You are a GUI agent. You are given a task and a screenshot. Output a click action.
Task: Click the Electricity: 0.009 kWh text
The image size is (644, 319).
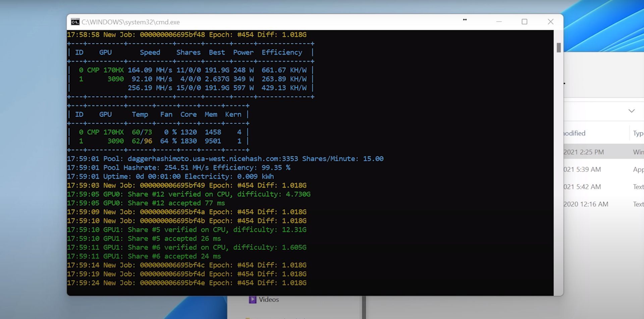pos(229,177)
